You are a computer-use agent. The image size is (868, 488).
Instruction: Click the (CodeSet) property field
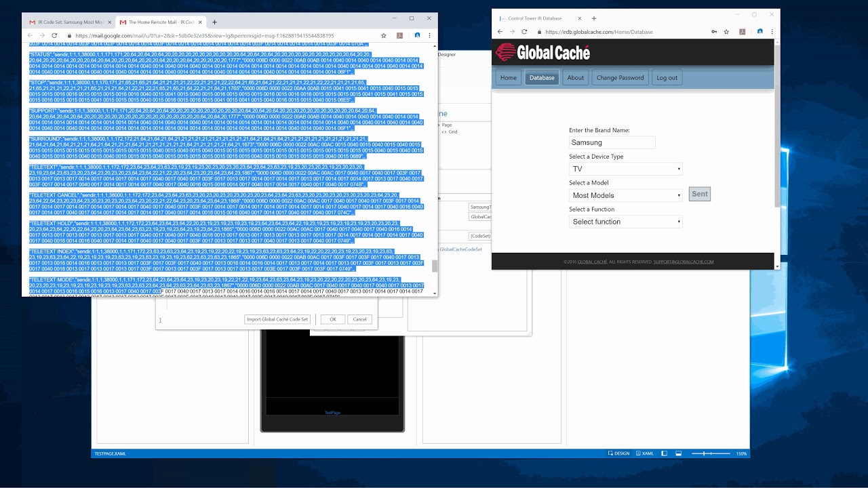(x=480, y=236)
